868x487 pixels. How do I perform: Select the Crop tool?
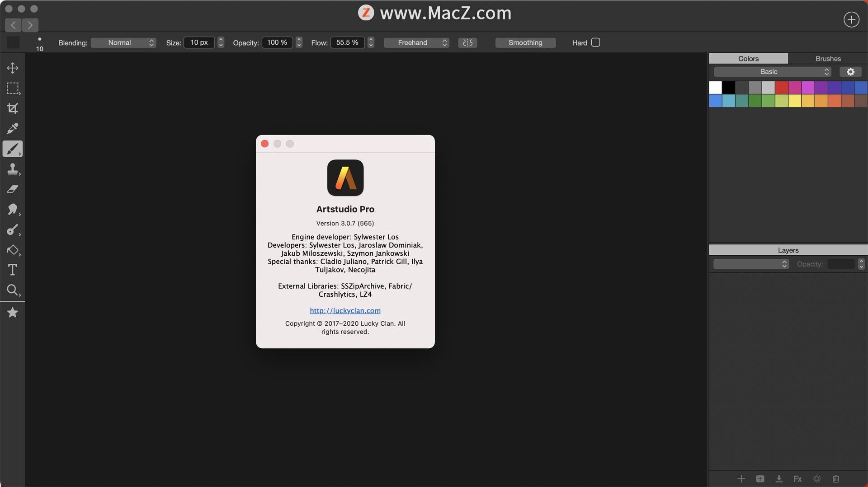pyautogui.click(x=13, y=108)
